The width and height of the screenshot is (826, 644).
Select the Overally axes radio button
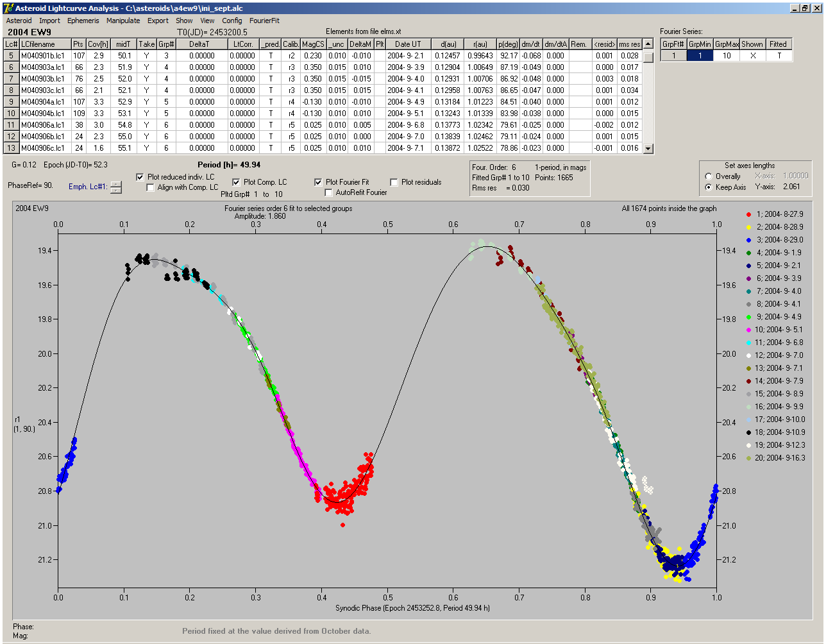point(709,176)
